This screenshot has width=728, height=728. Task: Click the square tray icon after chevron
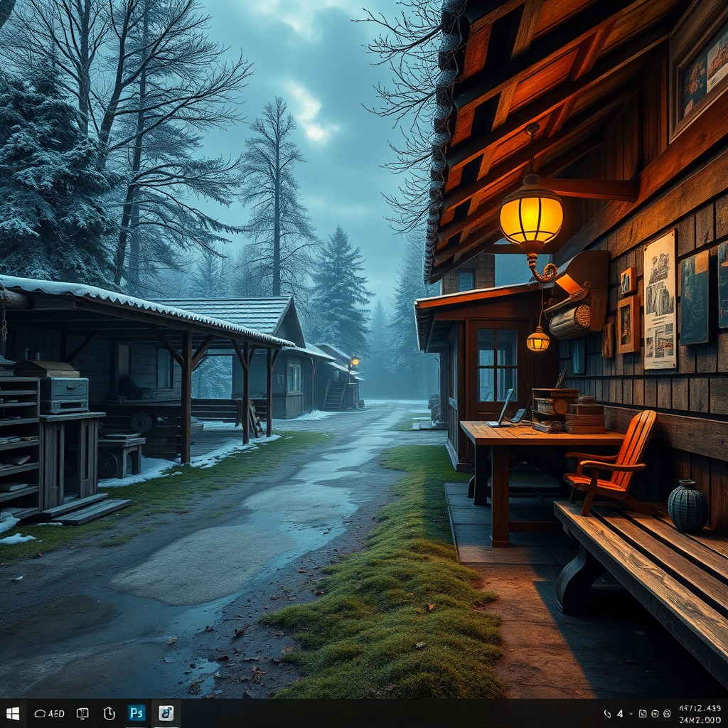[643, 713]
